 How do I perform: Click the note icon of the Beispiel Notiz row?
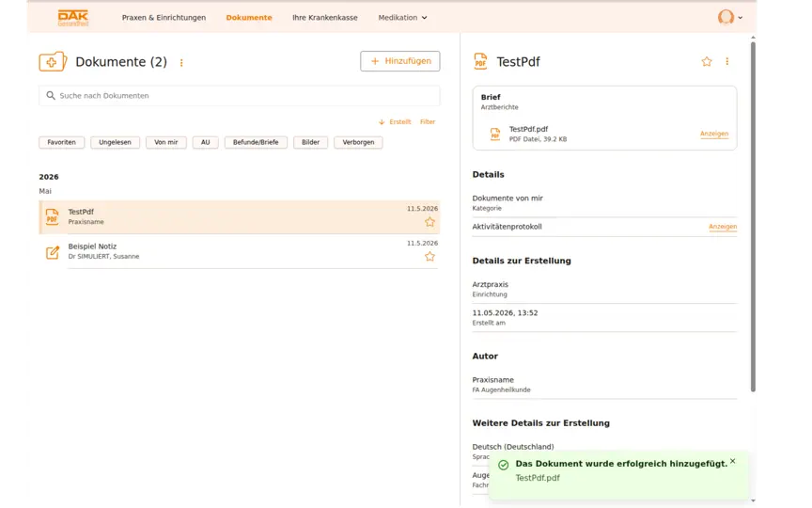coord(53,252)
